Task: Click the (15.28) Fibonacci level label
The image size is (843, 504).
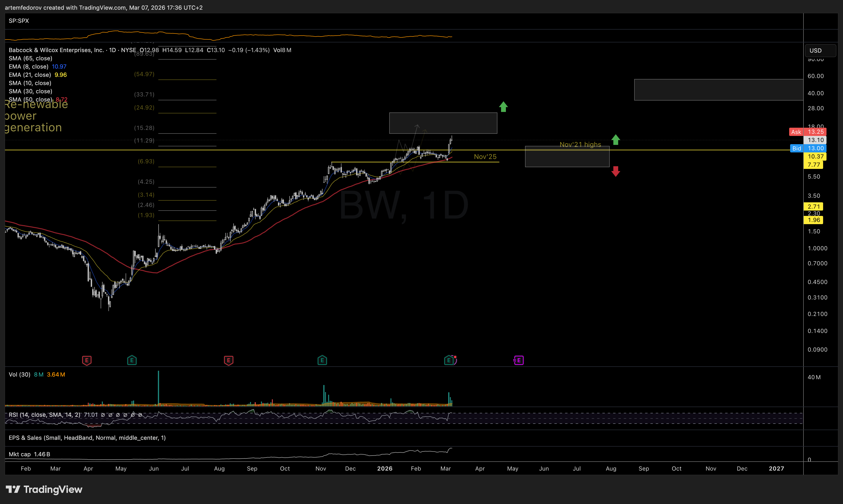Action: click(144, 128)
